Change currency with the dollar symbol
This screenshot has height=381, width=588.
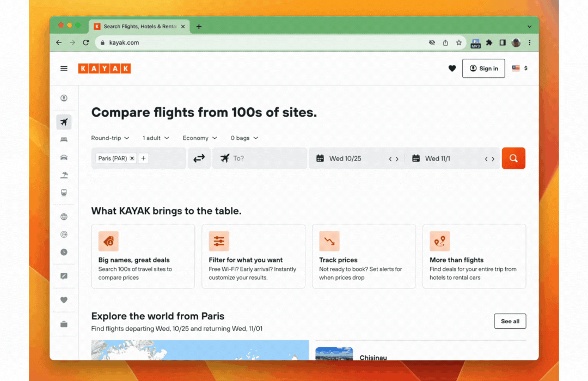pos(526,68)
